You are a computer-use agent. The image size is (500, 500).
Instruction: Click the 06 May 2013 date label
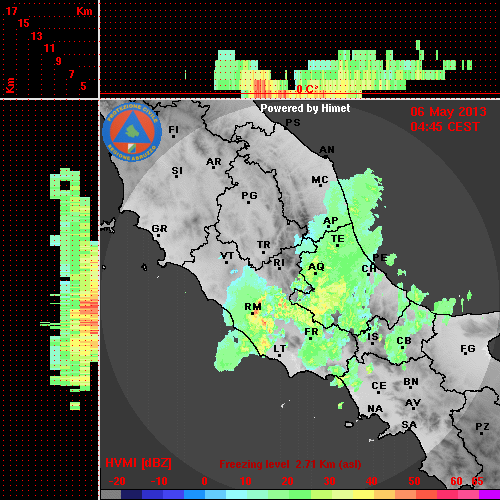(448, 112)
